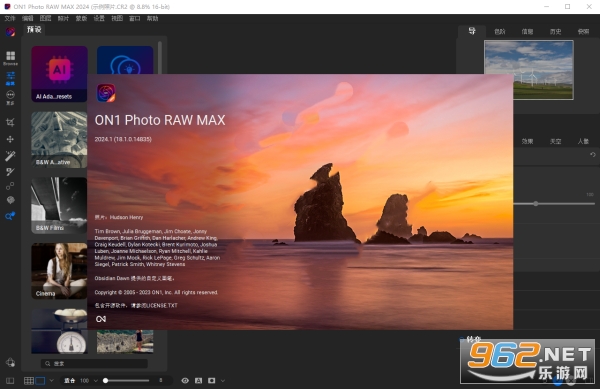
Task: Search presets in the search field
Action: point(94,363)
